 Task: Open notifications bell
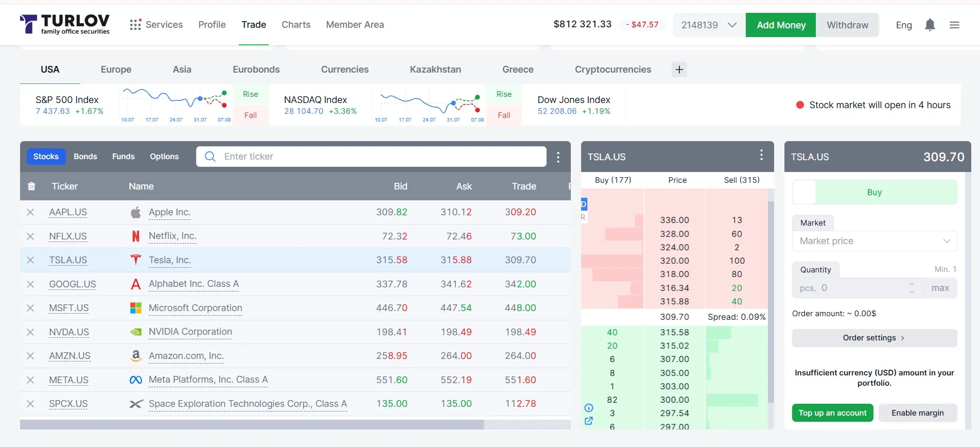(x=930, y=25)
